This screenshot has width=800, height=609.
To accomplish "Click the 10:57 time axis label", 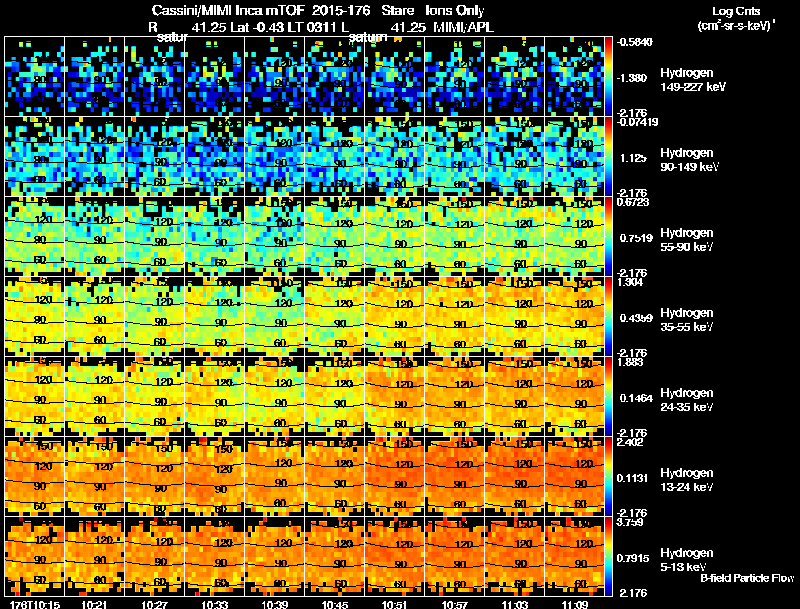I will click(x=455, y=604).
